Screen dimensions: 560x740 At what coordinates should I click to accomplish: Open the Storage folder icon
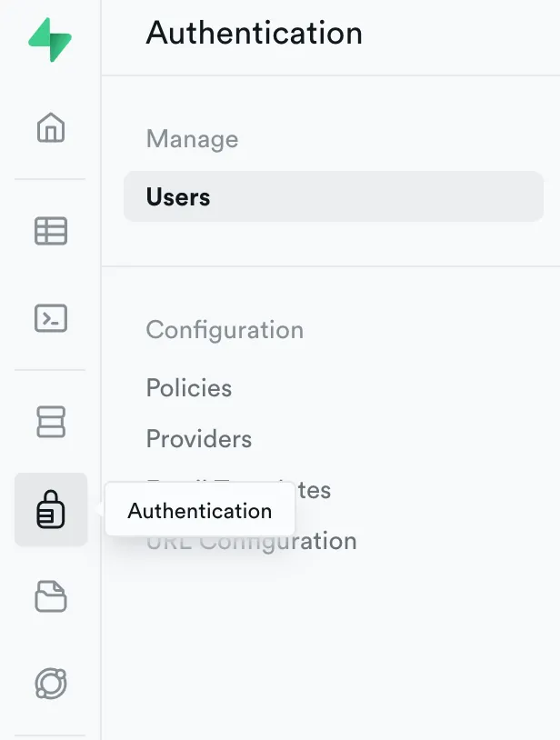coord(51,597)
